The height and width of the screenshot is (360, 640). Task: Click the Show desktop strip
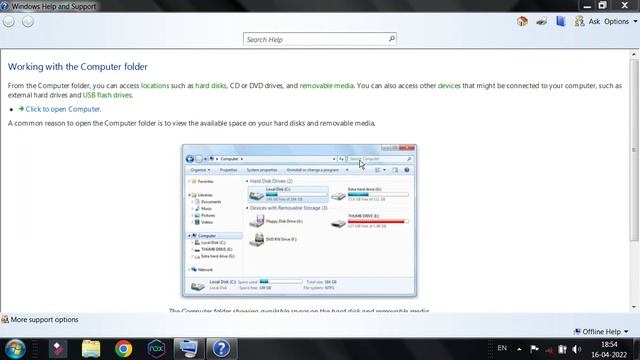[x=637, y=349]
